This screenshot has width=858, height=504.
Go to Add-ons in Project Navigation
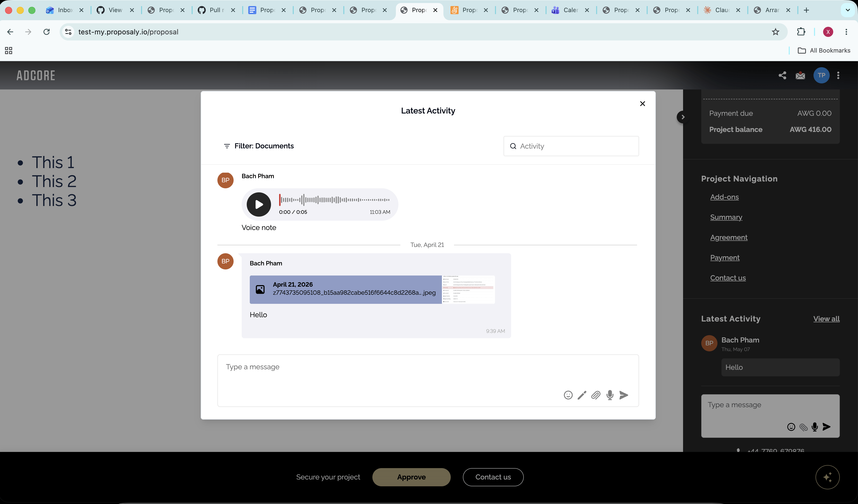click(x=725, y=197)
